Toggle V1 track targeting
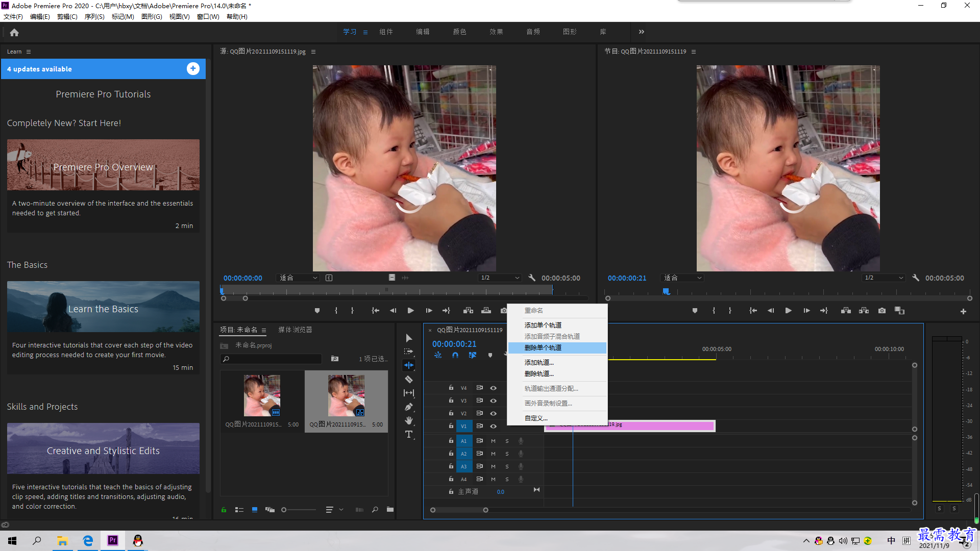Image resolution: width=980 pixels, height=551 pixels. [463, 426]
